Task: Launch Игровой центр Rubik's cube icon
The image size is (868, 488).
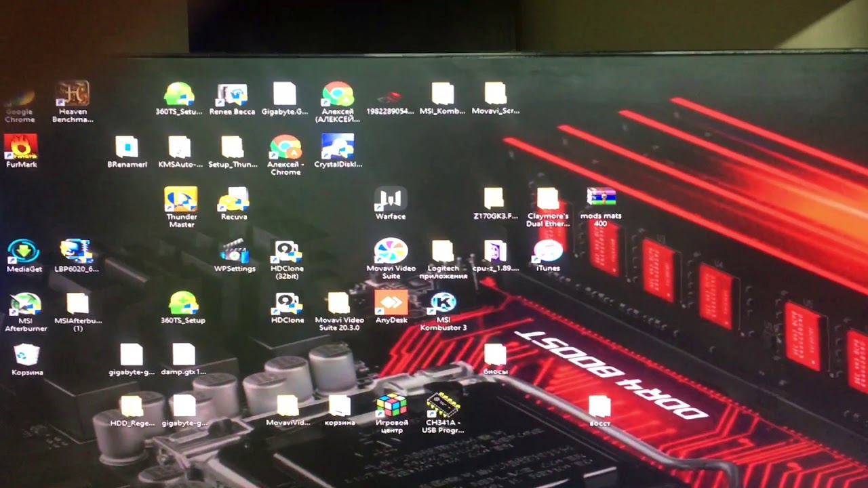Action: (x=392, y=413)
